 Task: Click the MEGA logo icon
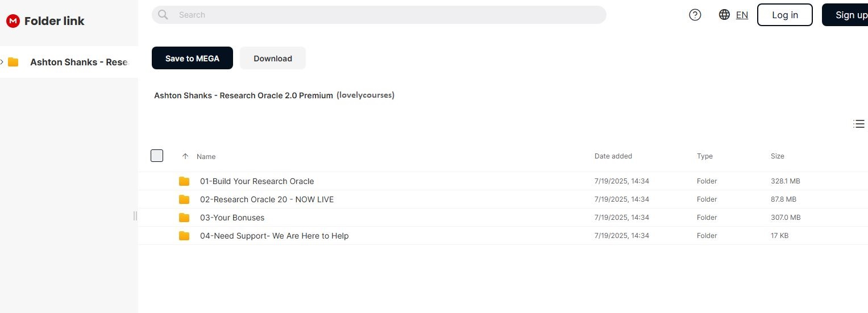point(13,21)
